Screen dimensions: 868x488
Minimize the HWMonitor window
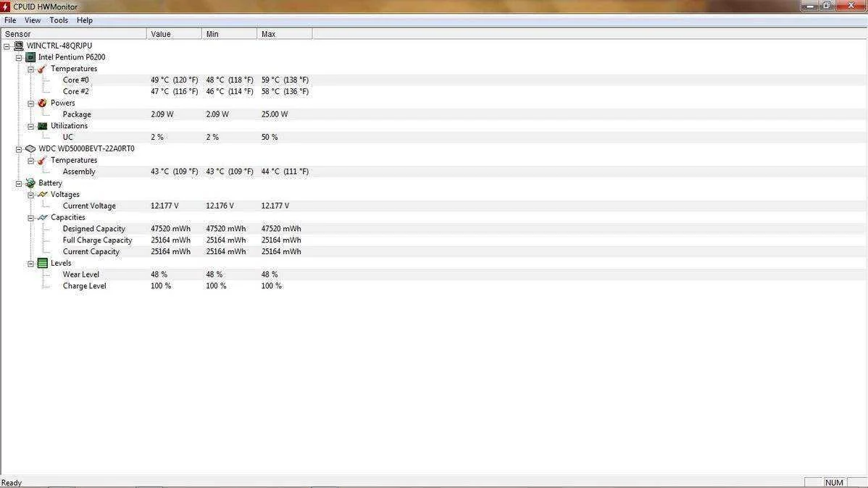[810, 6]
